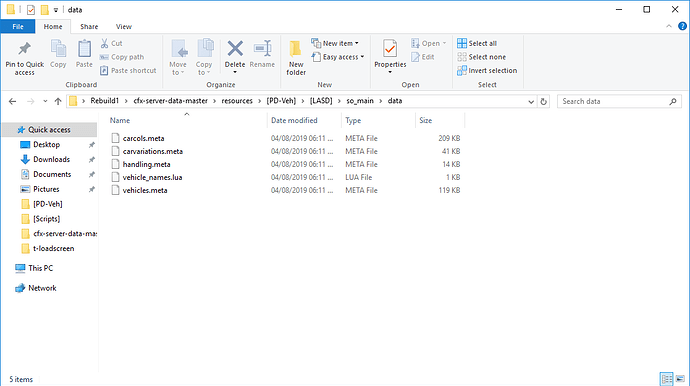Click so_main breadcrumb in address bar

coord(360,101)
